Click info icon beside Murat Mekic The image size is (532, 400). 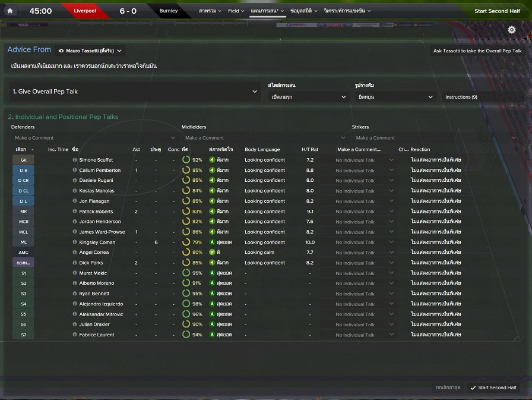tap(75, 273)
